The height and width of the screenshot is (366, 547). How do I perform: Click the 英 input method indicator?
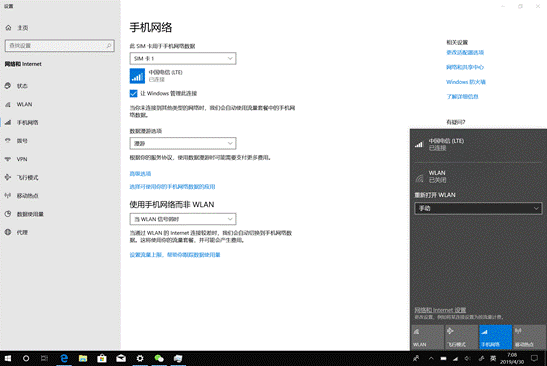[493, 358]
